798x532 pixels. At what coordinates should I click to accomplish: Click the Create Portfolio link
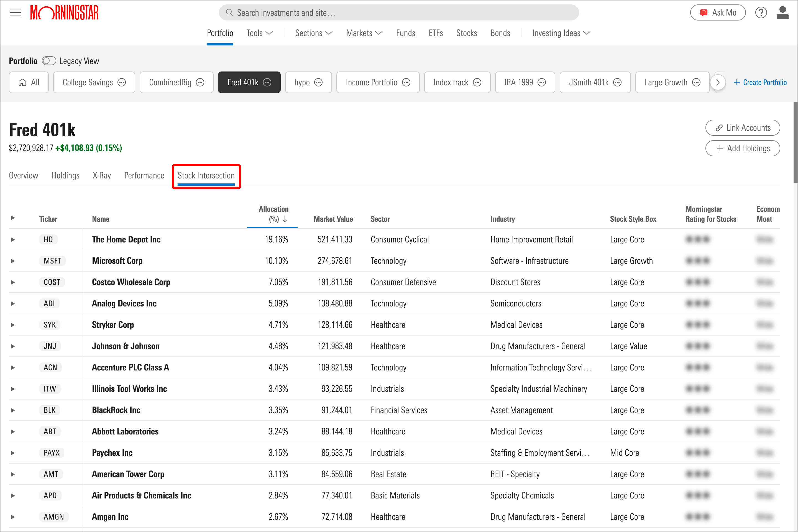(x=760, y=83)
